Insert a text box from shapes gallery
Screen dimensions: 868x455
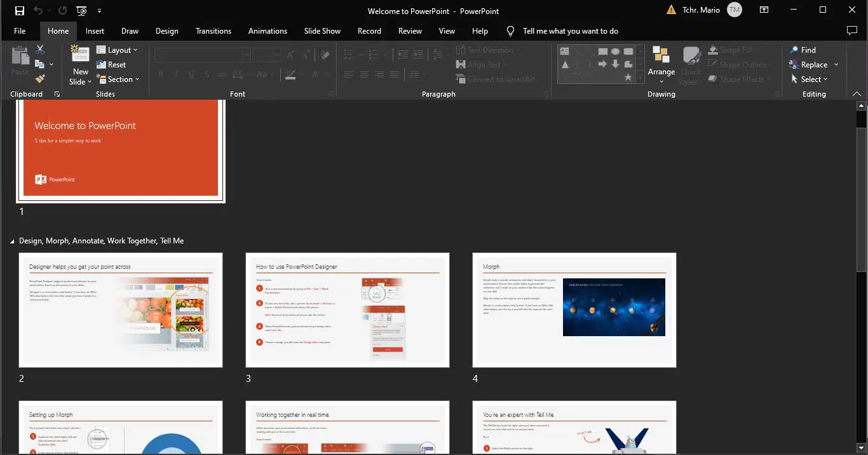[565, 52]
